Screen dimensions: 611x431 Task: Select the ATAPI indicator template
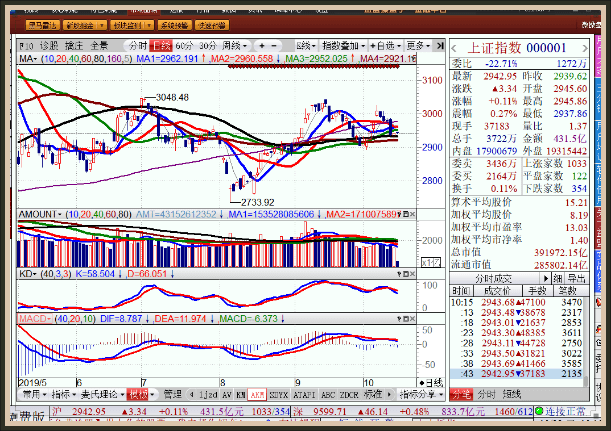click(x=304, y=395)
